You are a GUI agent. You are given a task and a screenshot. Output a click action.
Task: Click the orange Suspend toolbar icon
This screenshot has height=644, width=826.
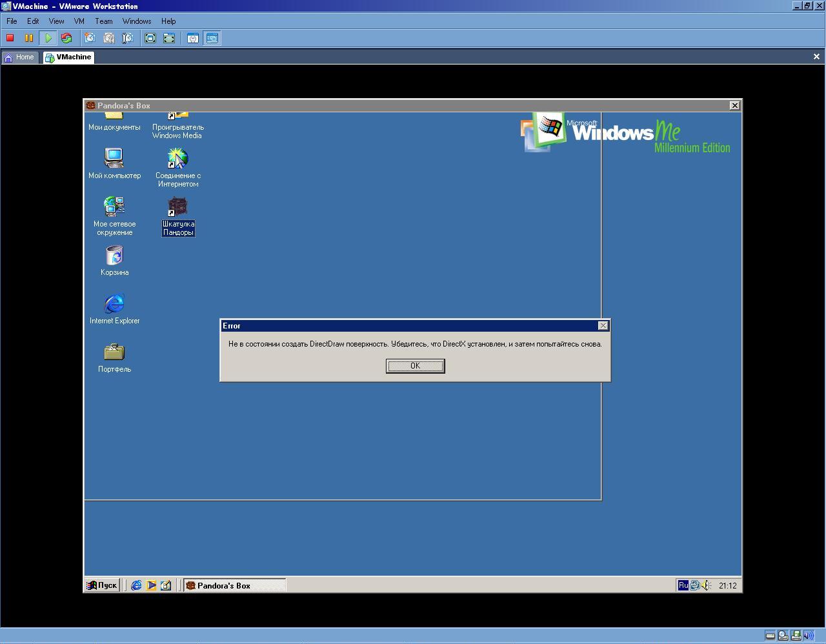tap(29, 38)
